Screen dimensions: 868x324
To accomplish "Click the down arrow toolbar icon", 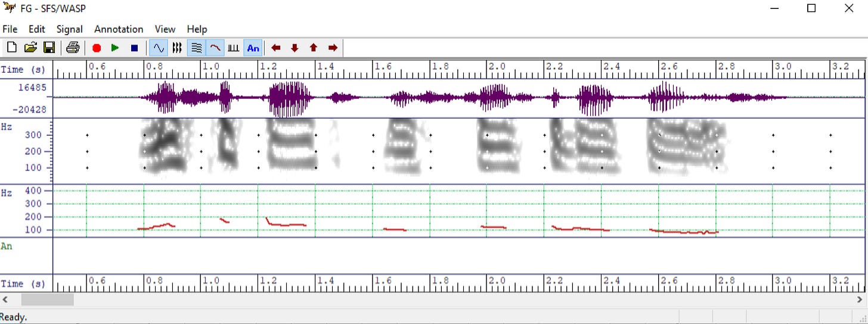I will pos(294,48).
